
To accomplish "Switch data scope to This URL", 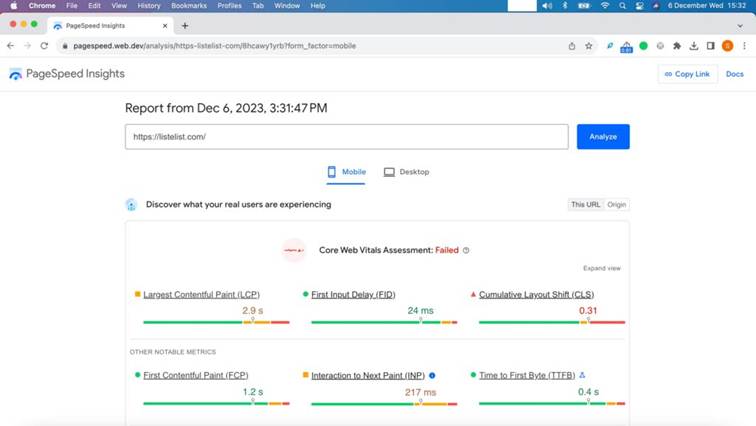I will point(585,204).
